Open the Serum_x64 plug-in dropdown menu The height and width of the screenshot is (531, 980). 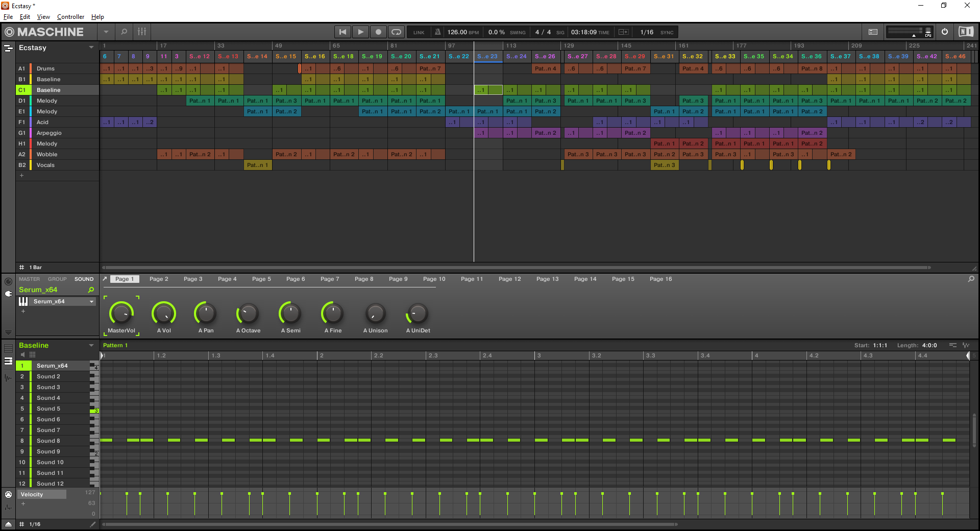point(91,302)
